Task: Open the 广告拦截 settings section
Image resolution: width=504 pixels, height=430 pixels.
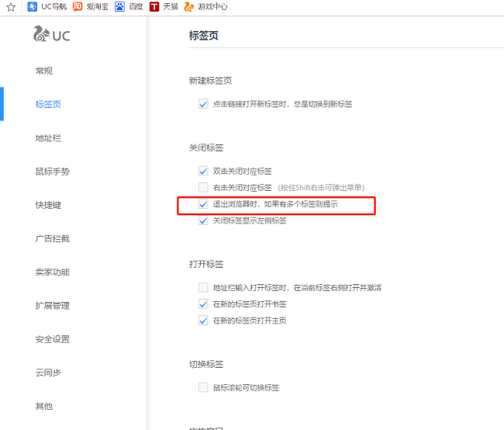Action: (x=53, y=238)
